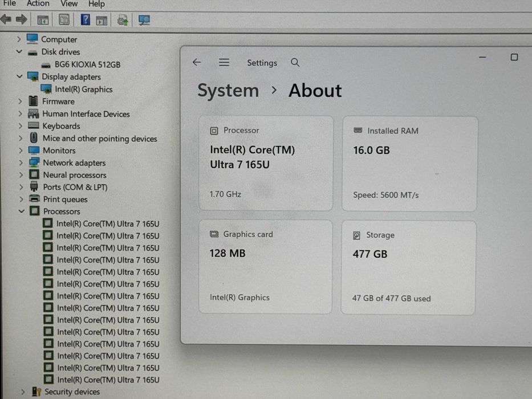Open the Action menu
The width and height of the screenshot is (532, 399).
[x=38, y=3]
